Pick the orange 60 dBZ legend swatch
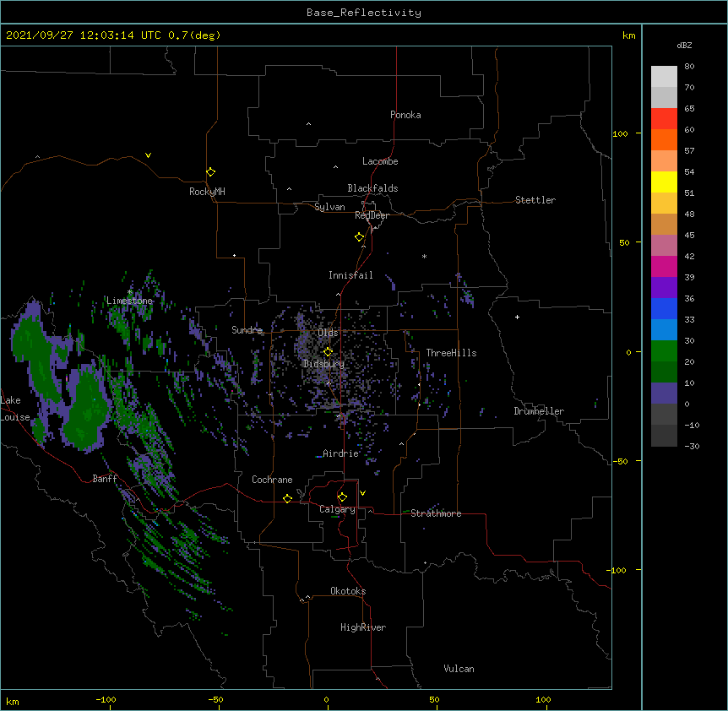The image size is (728, 711). point(664,139)
